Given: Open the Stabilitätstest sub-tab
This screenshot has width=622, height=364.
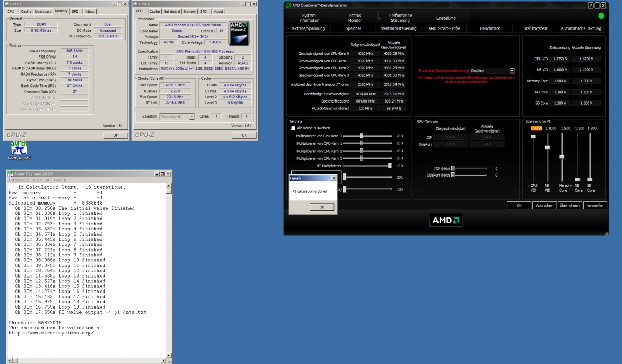Looking at the screenshot, I should (x=535, y=28).
